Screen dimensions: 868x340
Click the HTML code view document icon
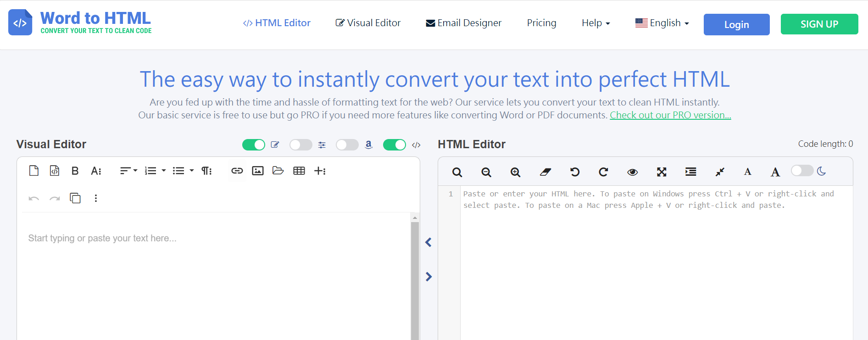point(55,171)
